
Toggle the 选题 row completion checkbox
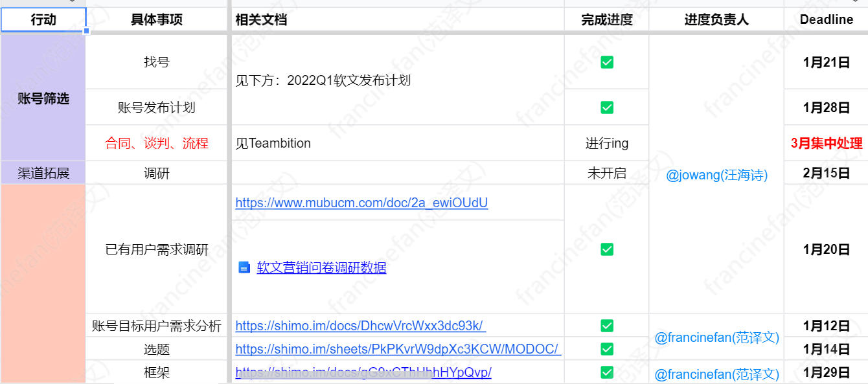[x=607, y=349]
